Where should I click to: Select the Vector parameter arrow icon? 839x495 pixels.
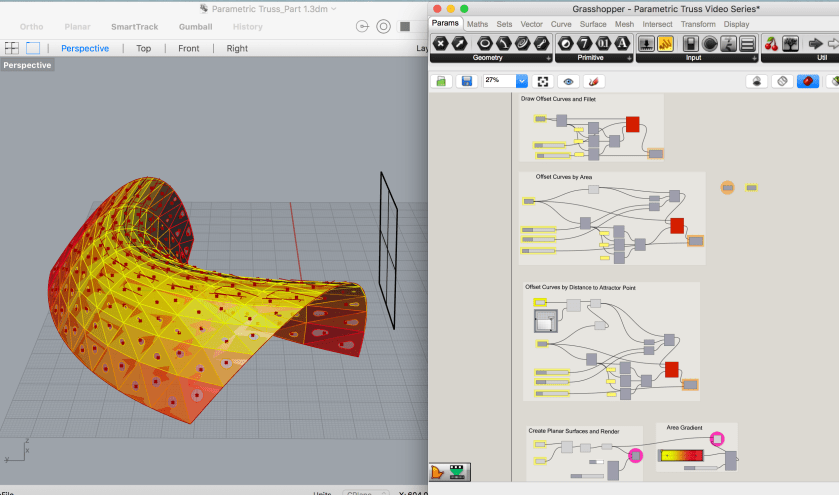tap(460, 43)
